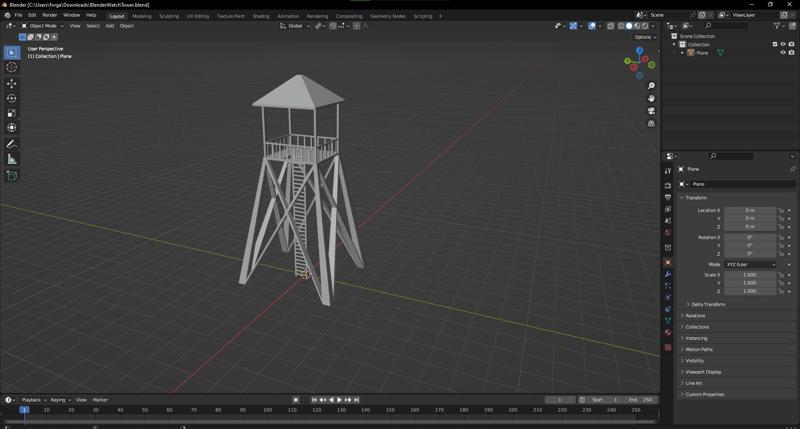Switch to Modeling workspace tab
800x429 pixels.
142,16
